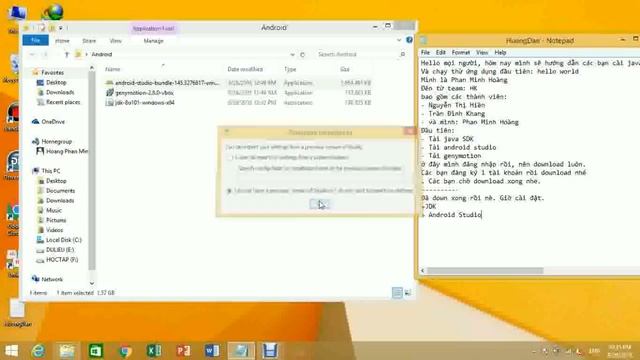Open the View ribbon tab in Explorer
The image size is (640, 360).
(x=116, y=41)
